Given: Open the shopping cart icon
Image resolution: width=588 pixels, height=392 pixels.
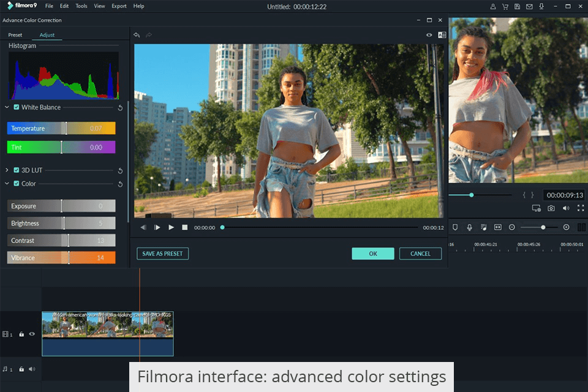Looking at the screenshot, I should tap(505, 6).
